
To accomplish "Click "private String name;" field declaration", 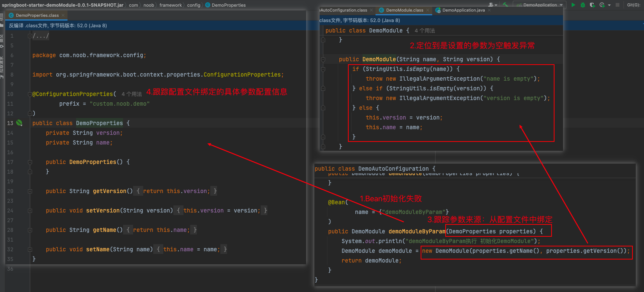I will point(79,143).
